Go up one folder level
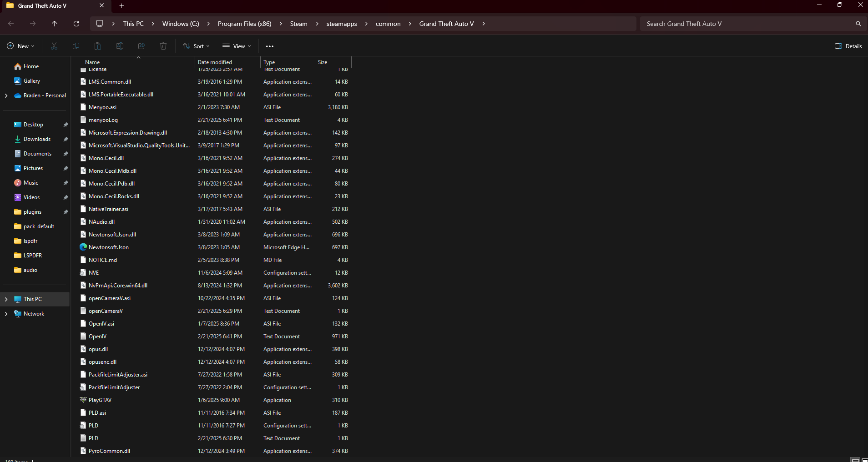868x462 pixels. (55, 24)
